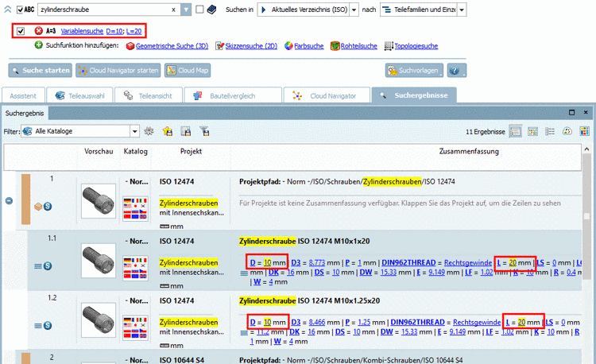Clear the search text with the x
Screen dimensions: 596x364
(x=173, y=10)
